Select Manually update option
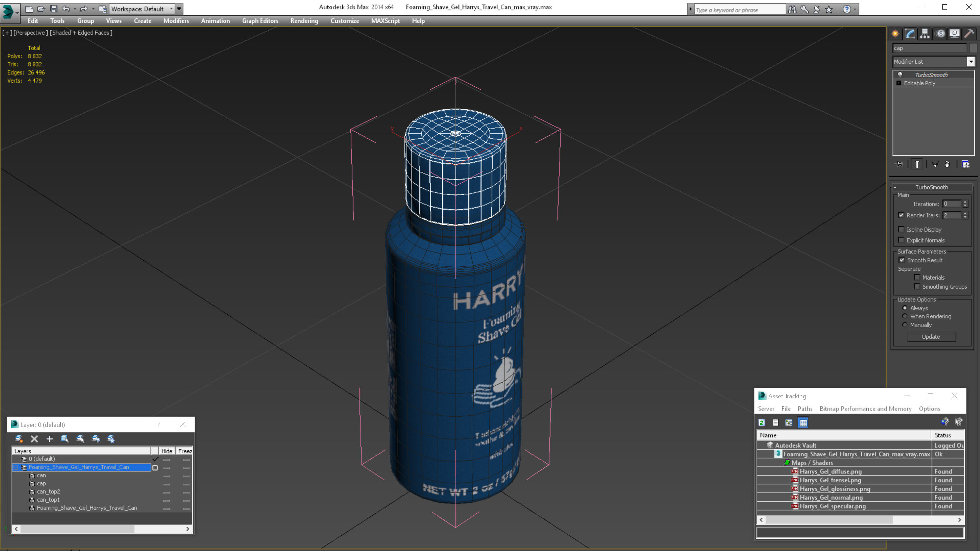This screenshot has height=551, width=980. coord(905,325)
